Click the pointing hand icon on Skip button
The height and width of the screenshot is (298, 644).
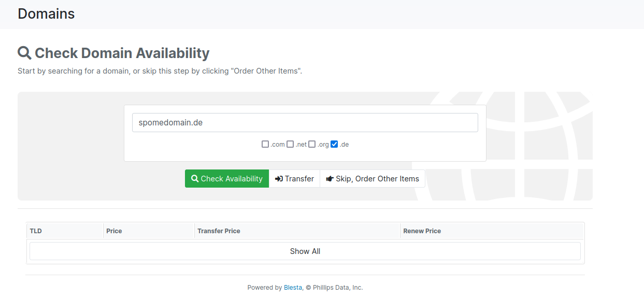pos(330,179)
